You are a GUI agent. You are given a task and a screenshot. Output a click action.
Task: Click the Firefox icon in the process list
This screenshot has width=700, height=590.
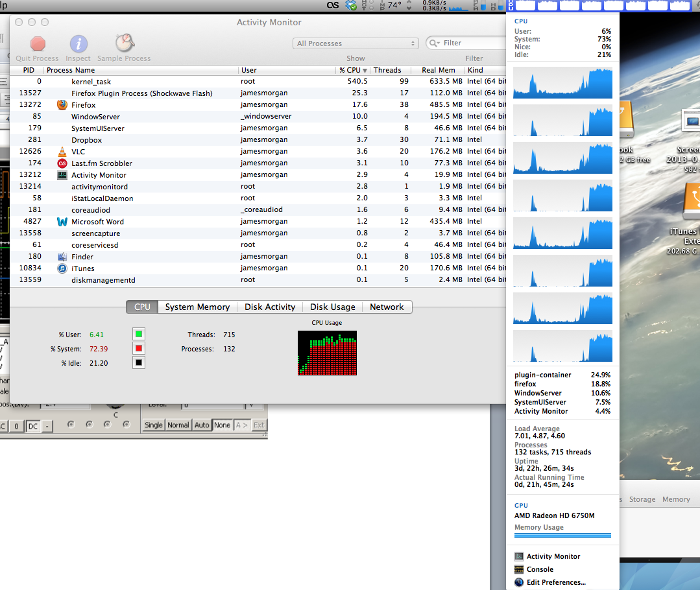[62, 105]
